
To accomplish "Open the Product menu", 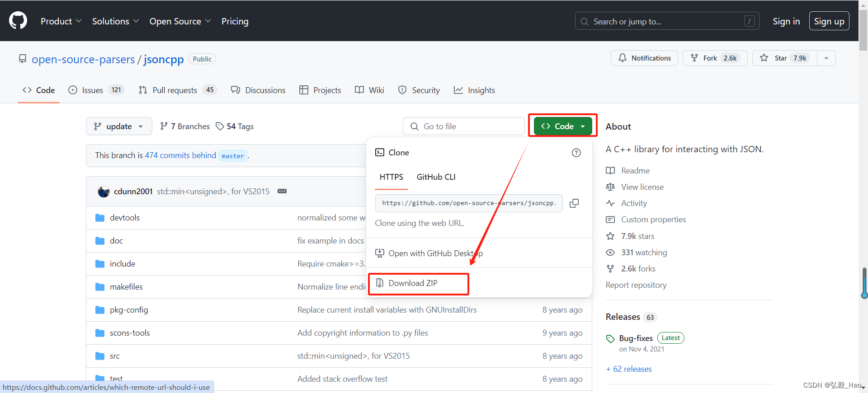I will (x=61, y=21).
